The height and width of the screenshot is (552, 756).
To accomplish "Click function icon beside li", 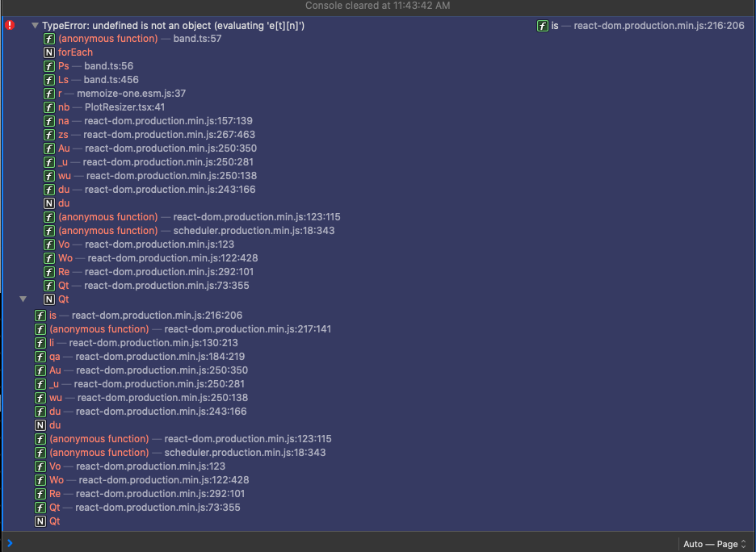I will 40,343.
